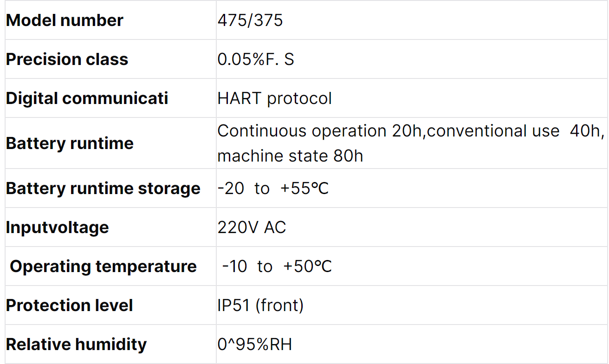Click the "Protection level" row label
Image resolution: width=609 pixels, height=364 pixels.
(x=69, y=305)
